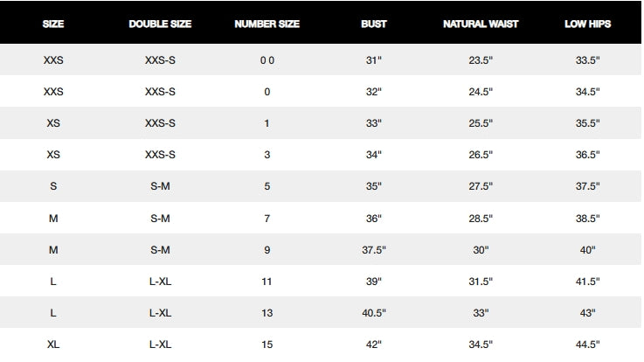Click the LOW HIPS column header
This screenshot has width=644, height=362.
pos(587,24)
